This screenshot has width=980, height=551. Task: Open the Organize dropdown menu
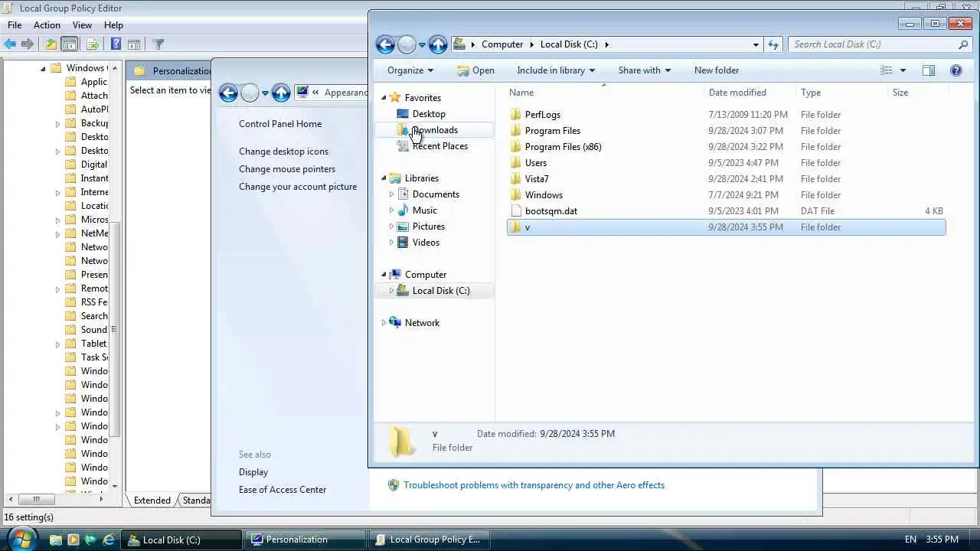[410, 70]
